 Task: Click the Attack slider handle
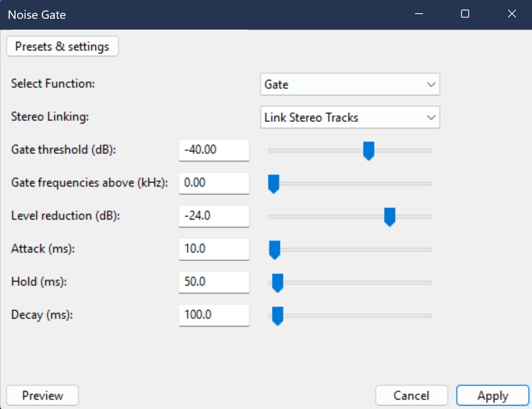click(x=275, y=249)
